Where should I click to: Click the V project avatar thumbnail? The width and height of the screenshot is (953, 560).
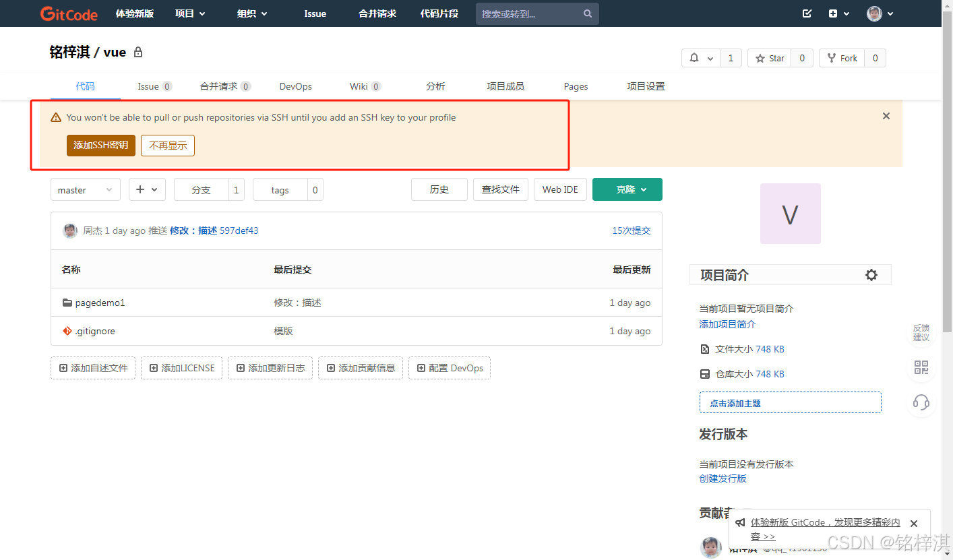790,214
